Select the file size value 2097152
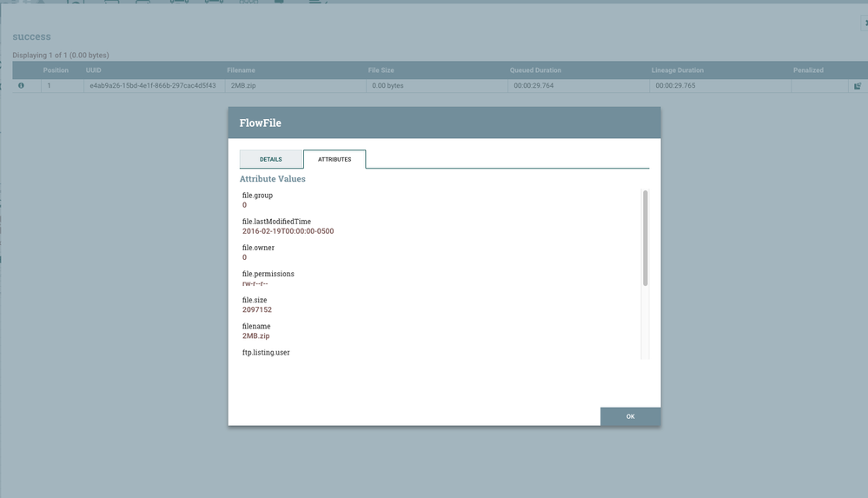Image resolution: width=868 pixels, height=498 pixels. coord(257,309)
